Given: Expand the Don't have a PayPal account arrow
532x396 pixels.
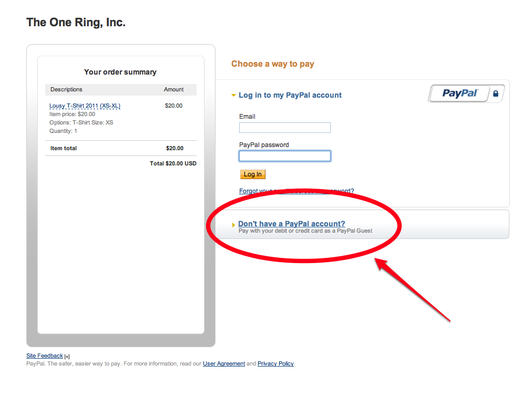Looking at the screenshot, I should click(233, 225).
